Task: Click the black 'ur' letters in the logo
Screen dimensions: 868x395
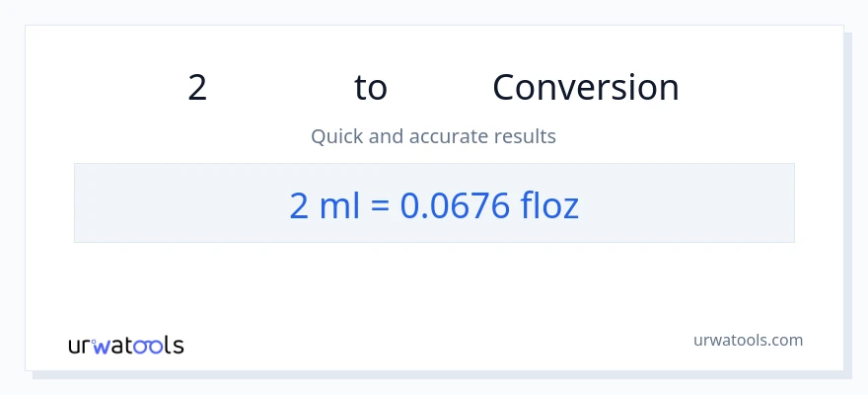Action: (x=80, y=346)
